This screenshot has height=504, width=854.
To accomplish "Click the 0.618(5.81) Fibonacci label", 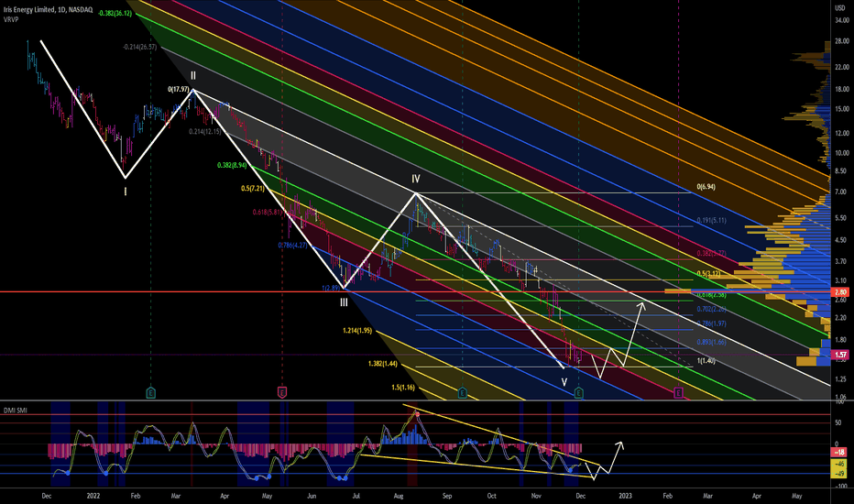I will (268, 213).
